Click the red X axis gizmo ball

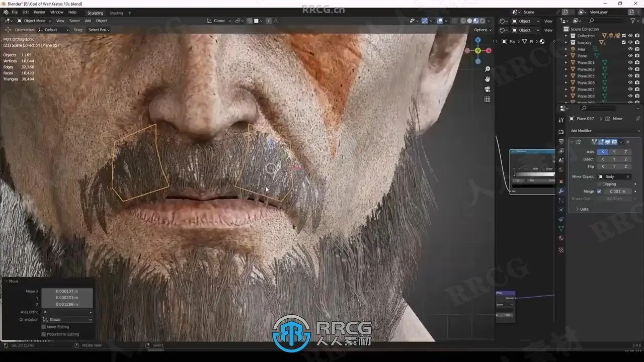click(x=489, y=50)
